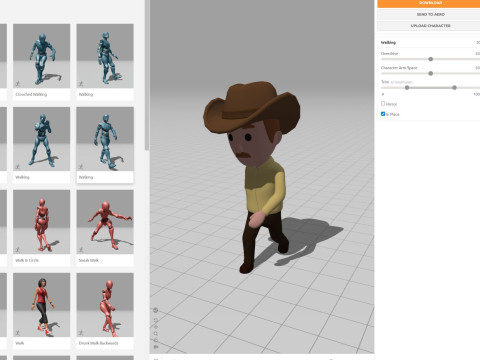480x360 pixels.
Task: Select the Walk animation with female character
Action: pos(41,305)
